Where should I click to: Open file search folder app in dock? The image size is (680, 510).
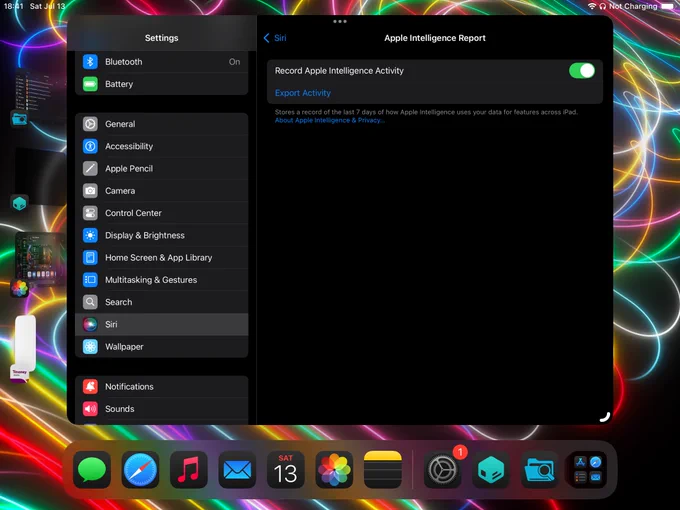tap(539, 470)
